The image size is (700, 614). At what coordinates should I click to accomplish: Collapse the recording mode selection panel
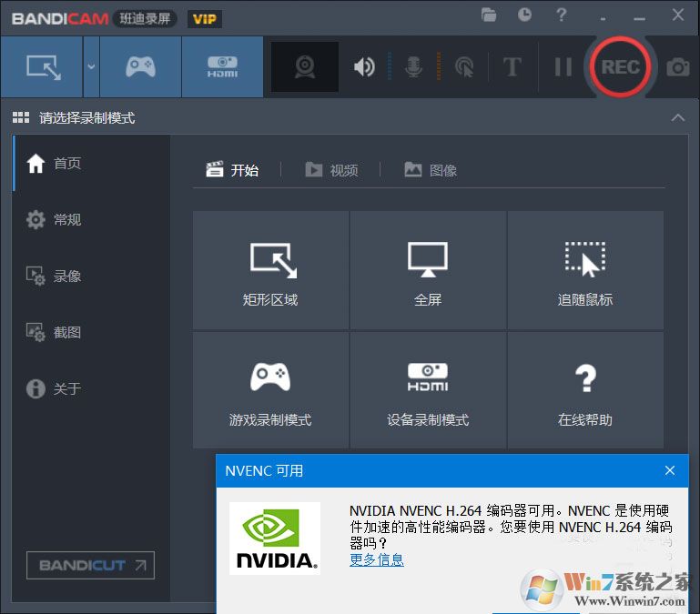tap(678, 117)
